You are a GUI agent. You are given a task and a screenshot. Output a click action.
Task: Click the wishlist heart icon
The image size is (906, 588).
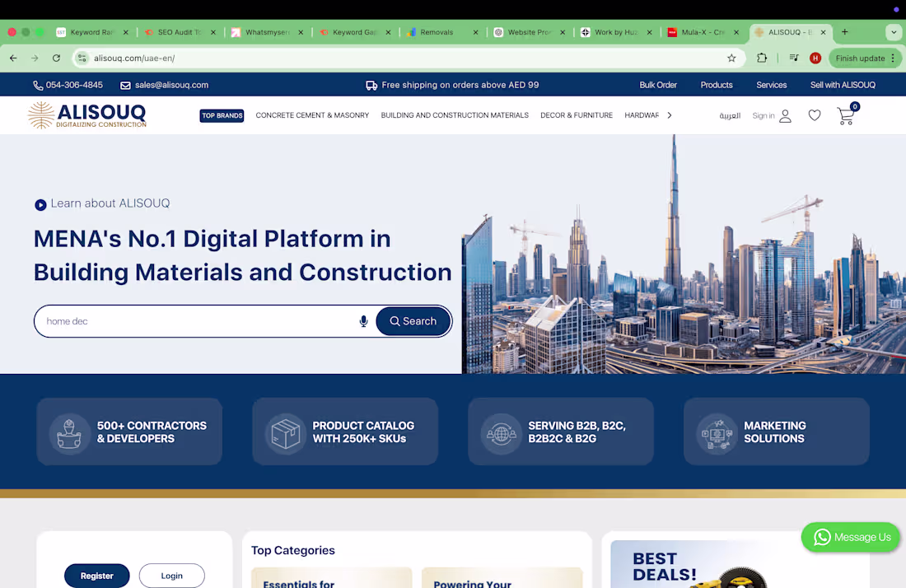click(815, 115)
